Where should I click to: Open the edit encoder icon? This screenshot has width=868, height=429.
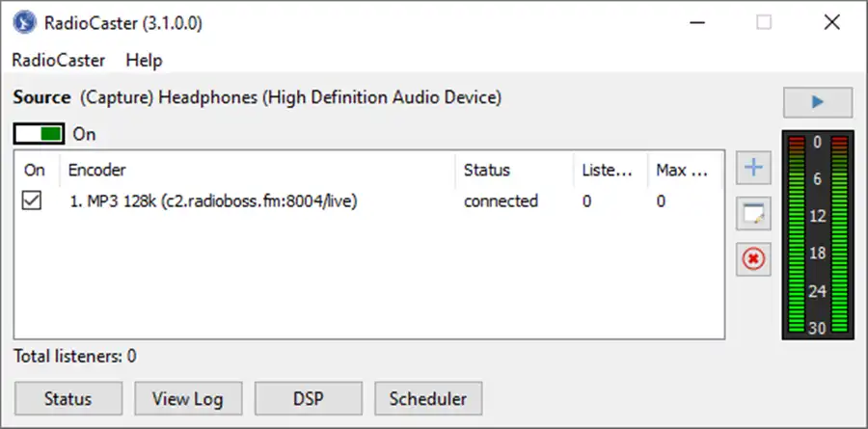coord(753,213)
